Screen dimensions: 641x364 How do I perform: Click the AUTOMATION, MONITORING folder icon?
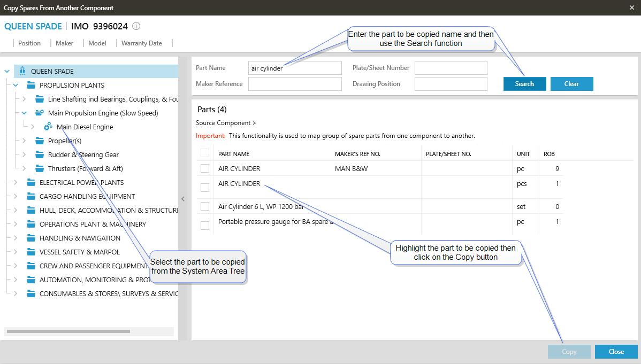pyautogui.click(x=31, y=280)
